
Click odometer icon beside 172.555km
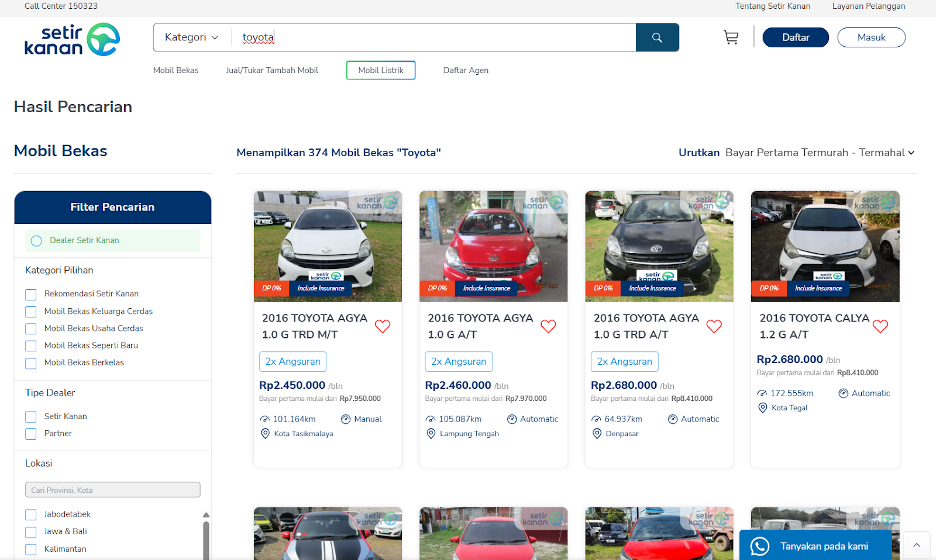(762, 393)
